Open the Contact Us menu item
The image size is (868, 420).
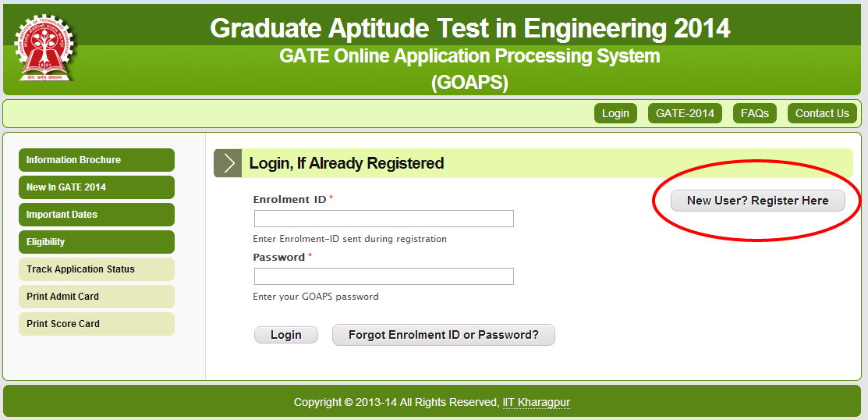(822, 113)
